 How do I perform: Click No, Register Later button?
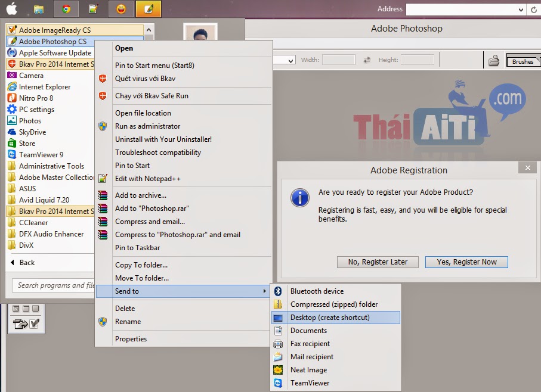(x=378, y=262)
